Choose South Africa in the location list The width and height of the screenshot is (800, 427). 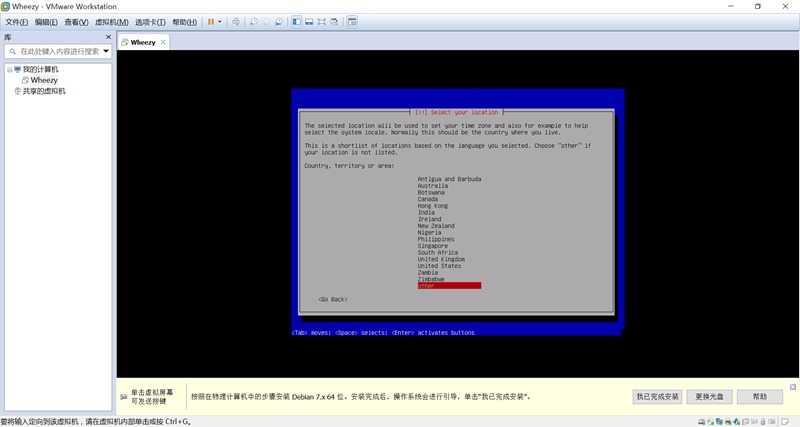(438, 252)
